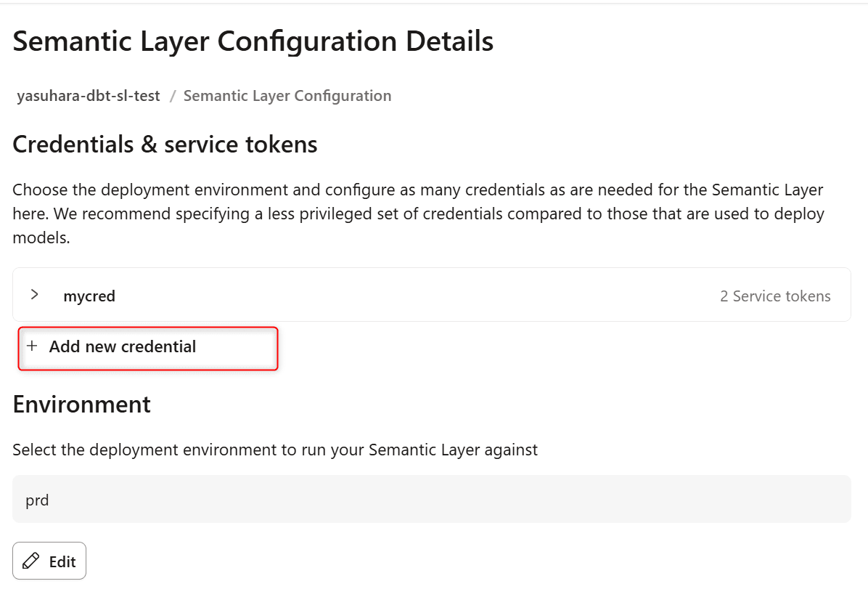Click the blank right side of the prd field
Screen dimensions: 868x597
tap(653, 500)
